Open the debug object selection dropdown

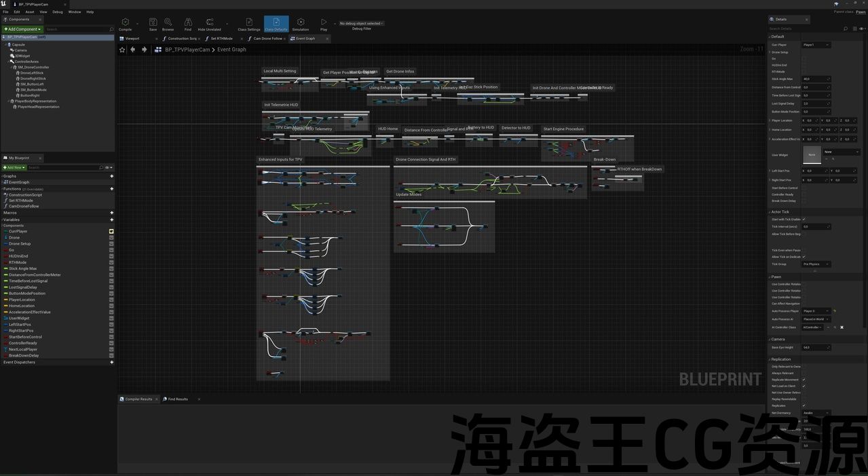click(x=362, y=23)
